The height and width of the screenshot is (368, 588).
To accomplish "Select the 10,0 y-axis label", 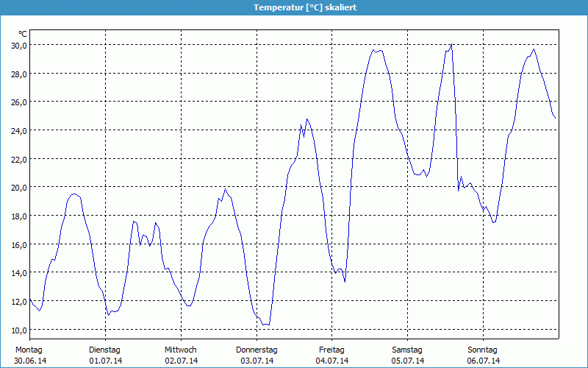I will [x=18, y=330].
